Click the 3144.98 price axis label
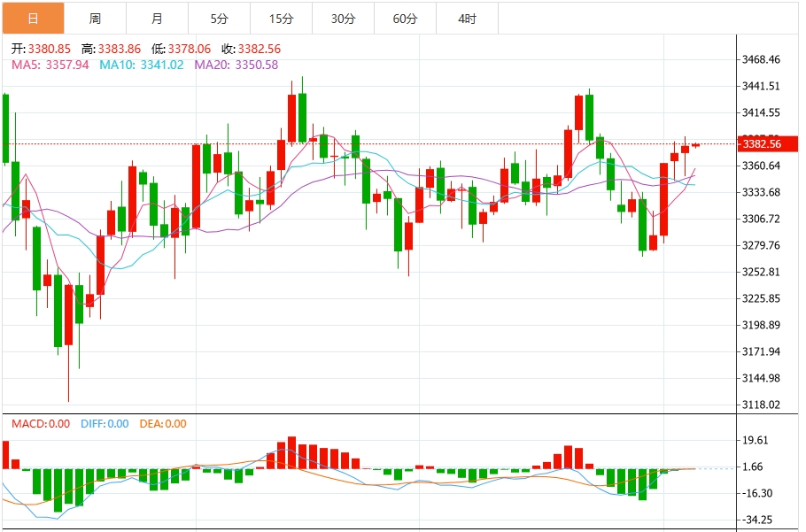The height and width of the screenshot is (532, 806). (761, 378)
